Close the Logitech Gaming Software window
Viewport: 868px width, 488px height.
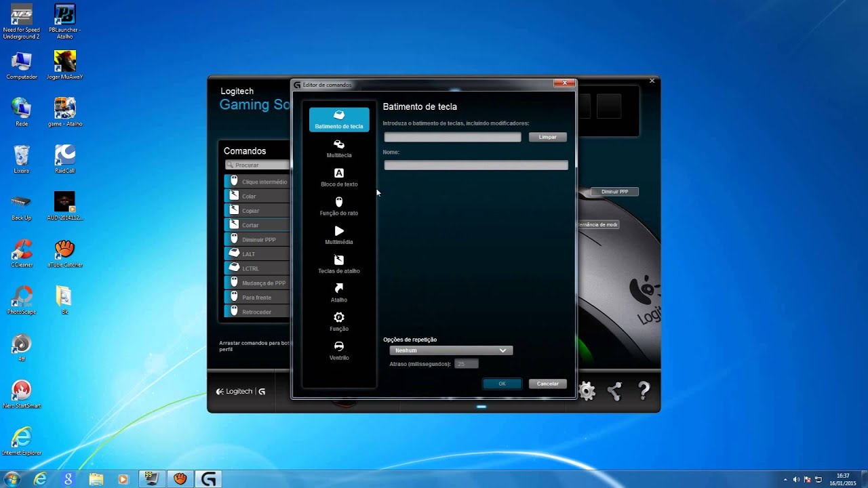[x=652, y=81]
